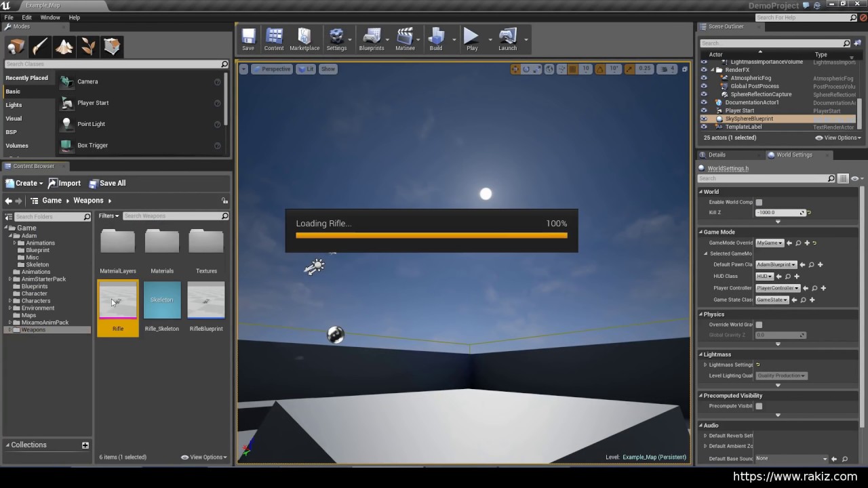Select the Rifle_Skeleton asset thumbnail

[x=162, y=300]
